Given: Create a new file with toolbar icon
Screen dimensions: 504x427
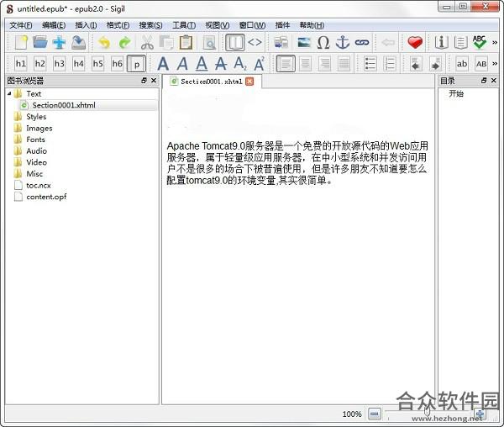Looking at the screenshot, I should [21, 42].
